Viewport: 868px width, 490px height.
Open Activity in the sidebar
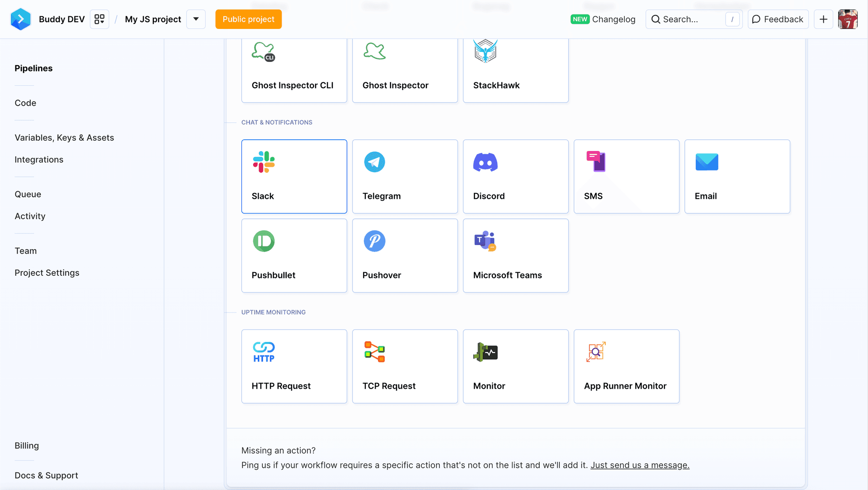tap(30, 216)
